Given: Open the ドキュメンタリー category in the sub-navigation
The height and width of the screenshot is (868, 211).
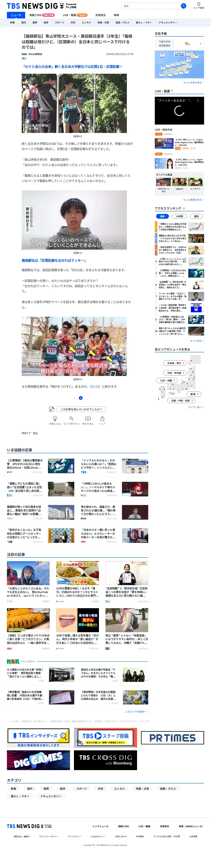Looking at the screenshot, I should (168, 23).
